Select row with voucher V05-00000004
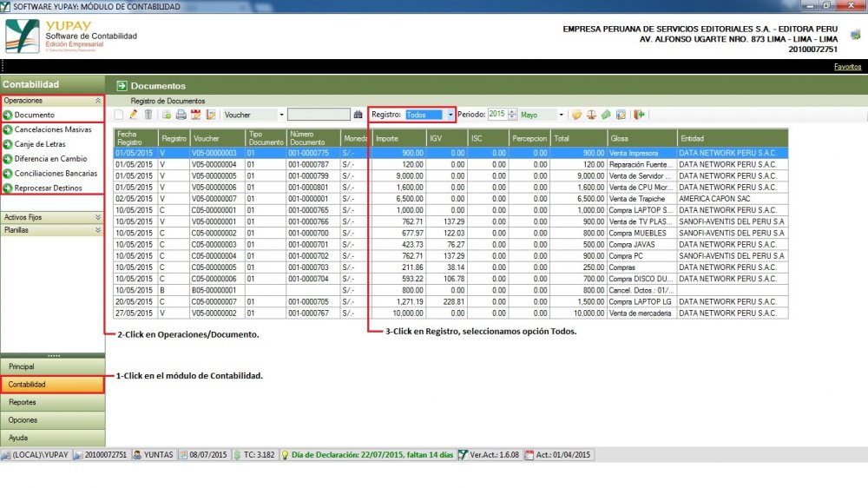Screen dimensions: 868x488 (x=450, y=164)
